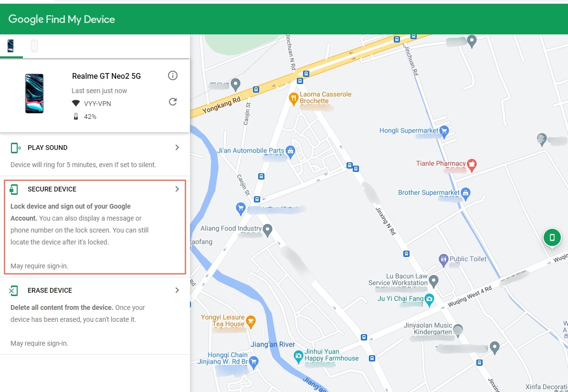This screenshot has width=568, height=392.
Task: Click the Public Toilet map marker
Action: point(443,259)
